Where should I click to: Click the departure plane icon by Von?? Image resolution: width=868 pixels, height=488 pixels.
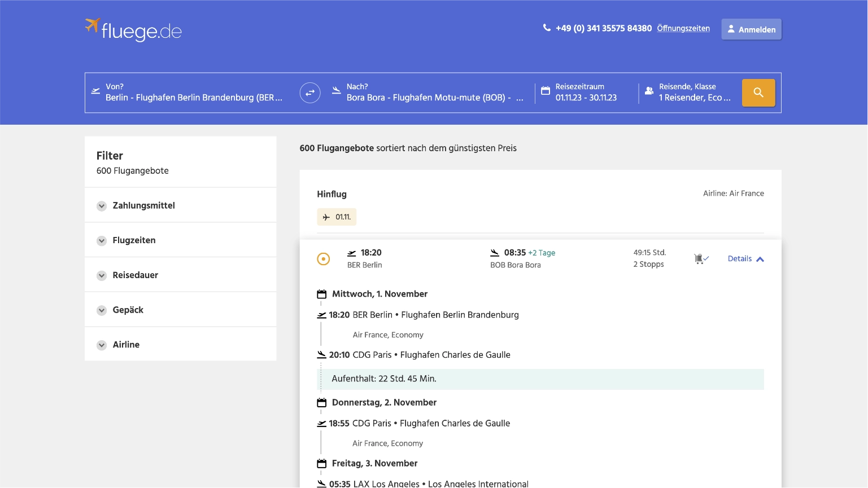coord(96,91)
